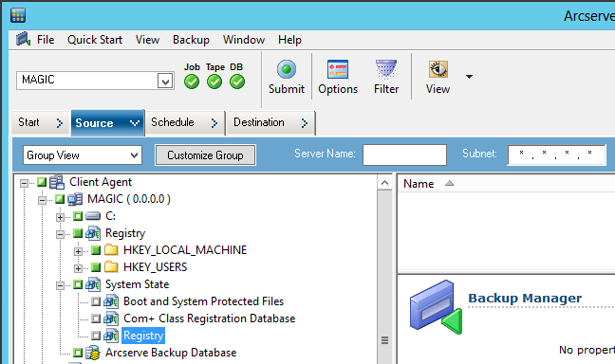The image size is (615, 364).
Task: Click the Boot and System Protected Files icon
Action: (x=111, y=301)
